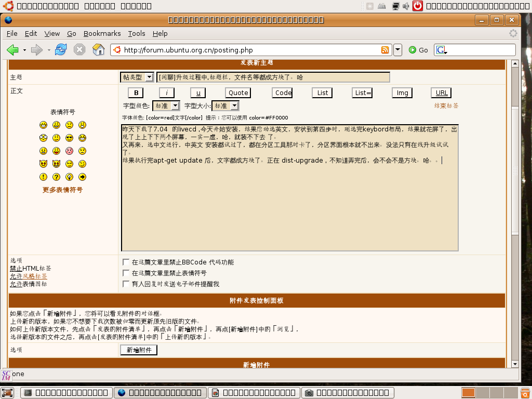The image size is (532, 399).
Task: Click inside the message body text area
Action: point(290,188)
